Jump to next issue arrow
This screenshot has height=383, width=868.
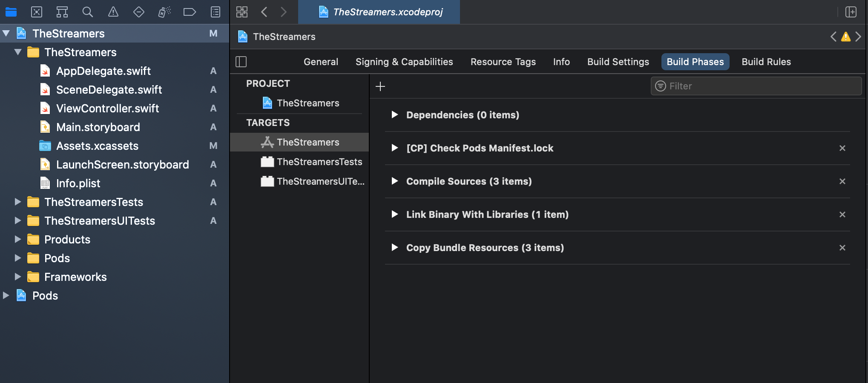(858, 37)
